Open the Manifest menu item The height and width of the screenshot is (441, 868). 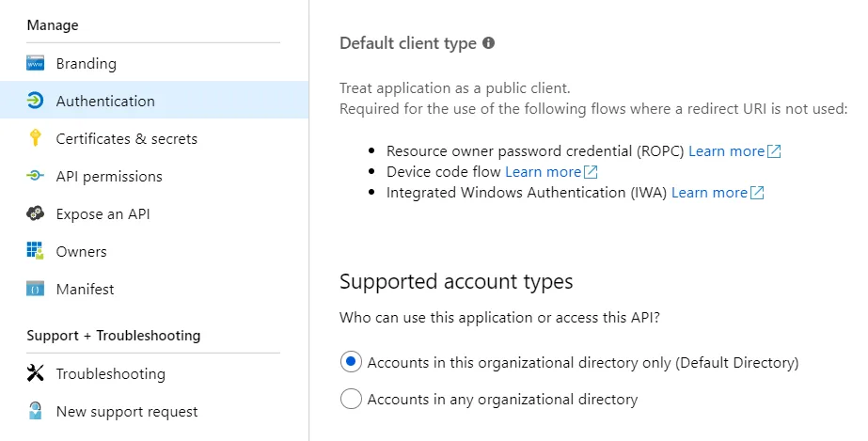coord(85,290)
